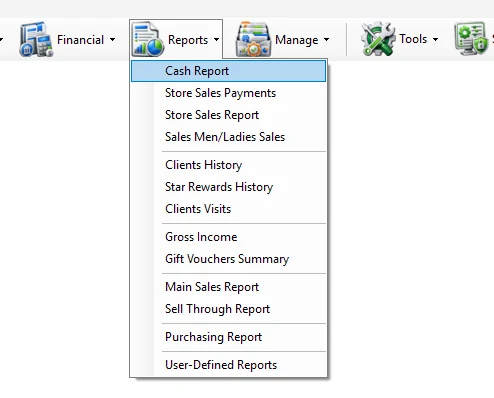This screenshot has height=398, width=494.
Task: Open Gross Income report
Action: point(228,237)
